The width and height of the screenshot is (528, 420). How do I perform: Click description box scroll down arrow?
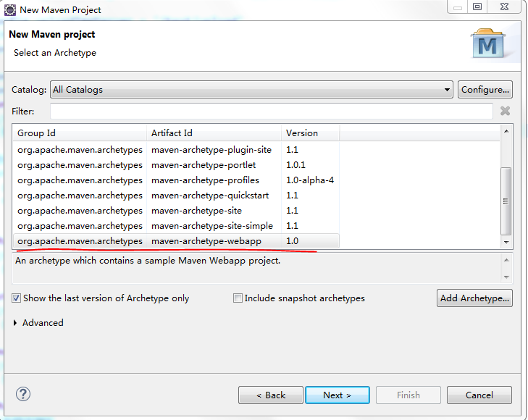point(506,277)
